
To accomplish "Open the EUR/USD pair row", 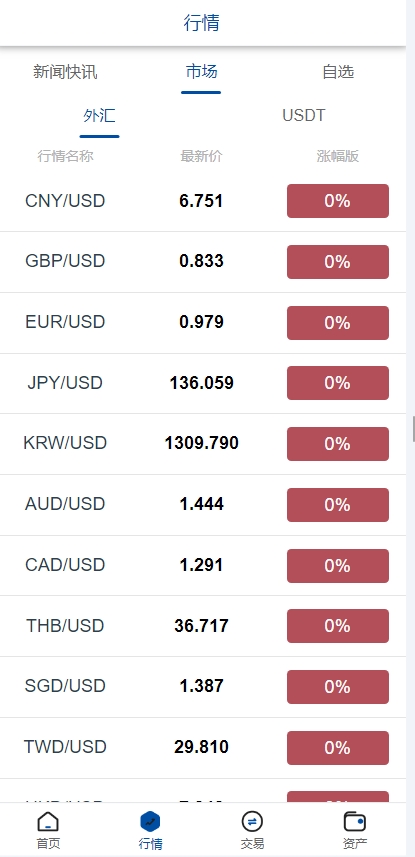I will pos(203,322).
